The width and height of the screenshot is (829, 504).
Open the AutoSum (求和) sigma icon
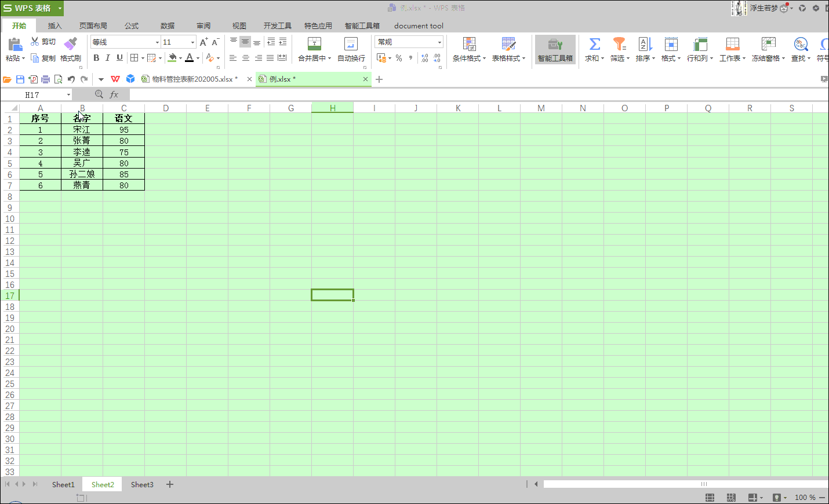pyautogui.click(x=594, y=44)
